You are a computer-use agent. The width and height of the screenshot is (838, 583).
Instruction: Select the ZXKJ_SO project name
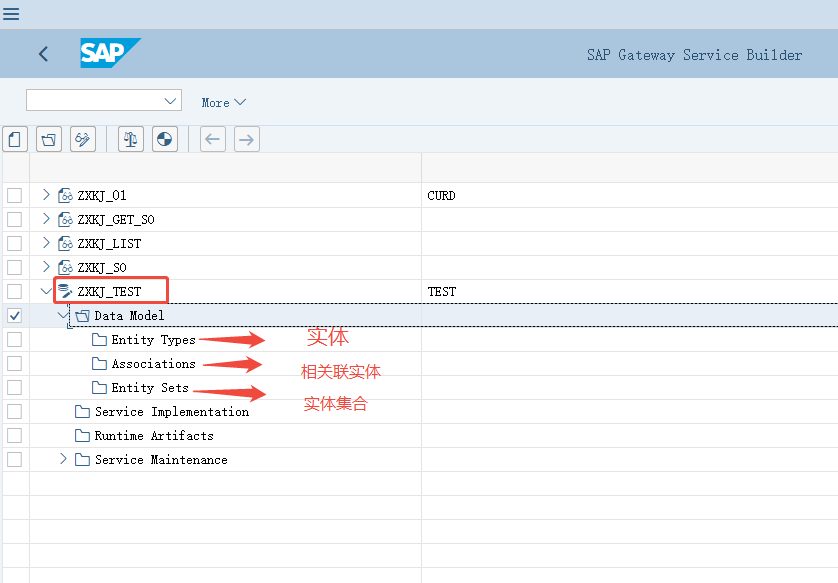click(x=102, y=267)
